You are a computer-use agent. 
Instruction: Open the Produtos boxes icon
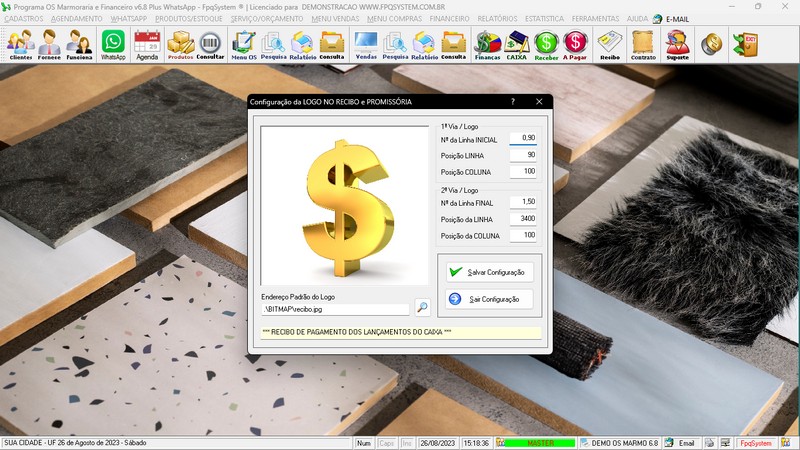point(180,44)
